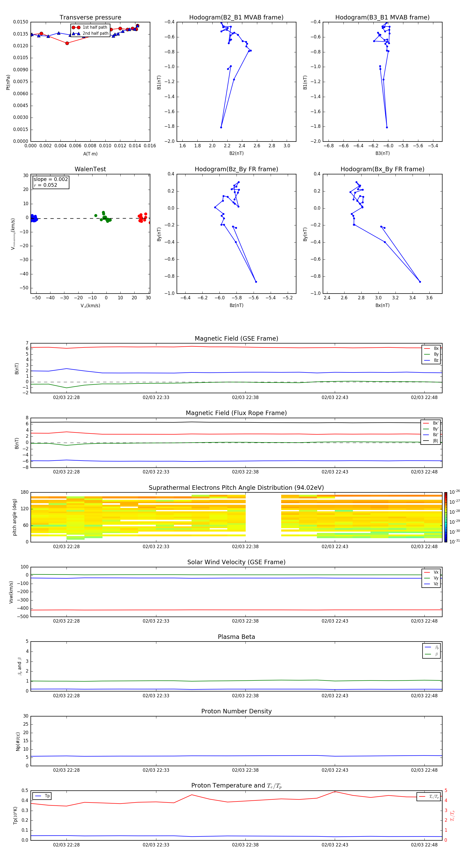
Task: Click the 'Proton Temperature and Te/Tp' title
Action: coord(236,786)
